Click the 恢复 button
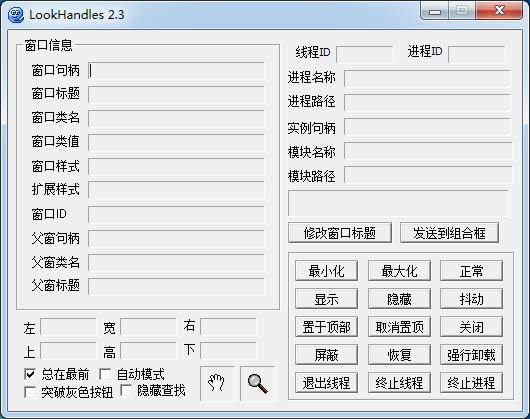Image resolution: width=530 pixels, height=419 pixels. tap(399, 355)
